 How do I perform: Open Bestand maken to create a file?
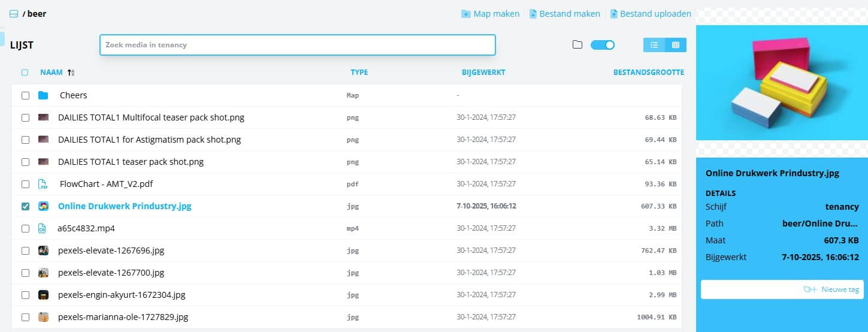(x=564, y=14)
